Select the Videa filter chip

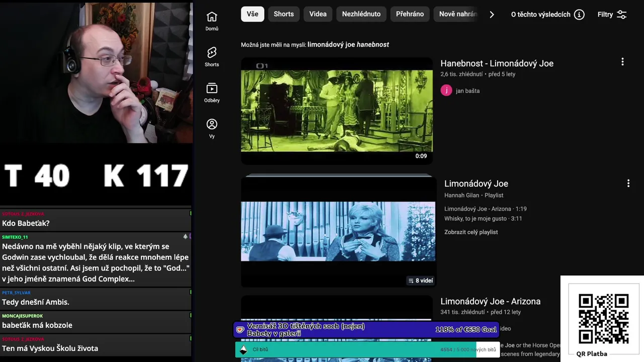(318, 14)
